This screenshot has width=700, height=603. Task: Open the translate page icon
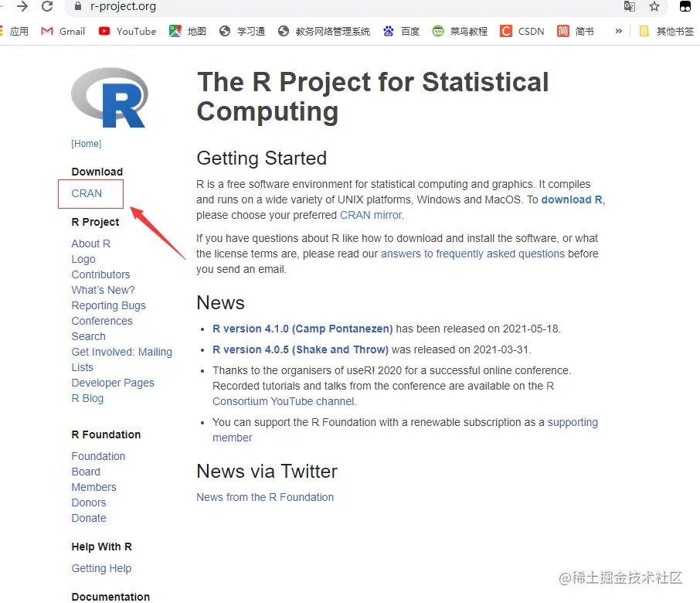[x=630, y=6]
